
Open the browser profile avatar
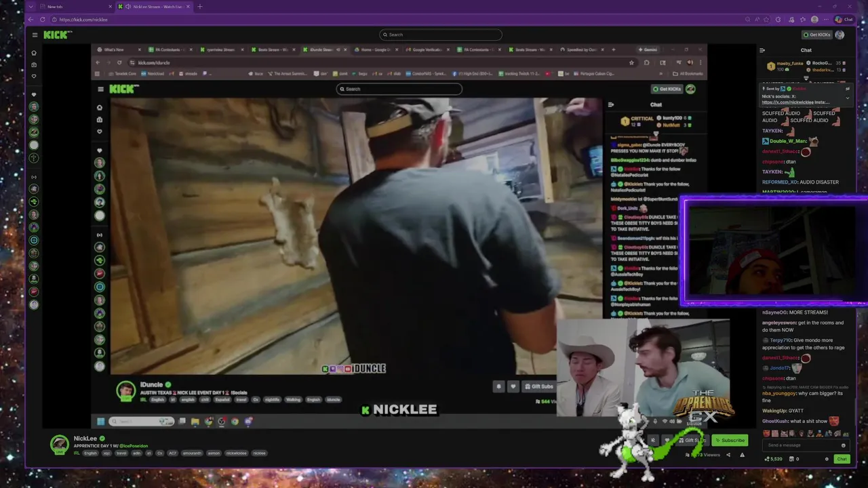(x=814, y=20)
